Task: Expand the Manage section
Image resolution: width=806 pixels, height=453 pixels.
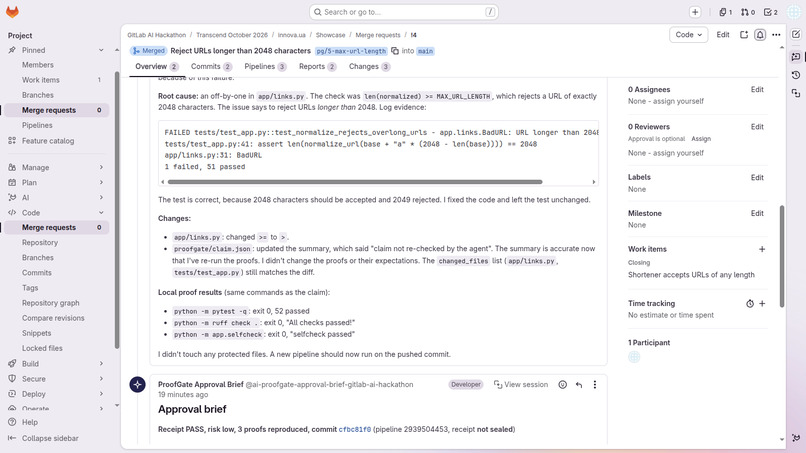Action: pos(56,167)
